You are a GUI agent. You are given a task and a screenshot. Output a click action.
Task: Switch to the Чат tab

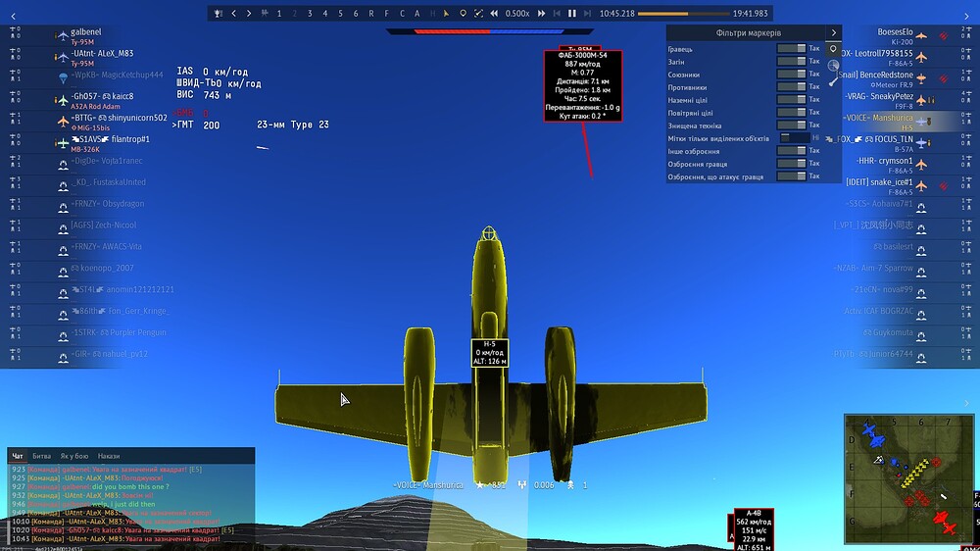18,456
